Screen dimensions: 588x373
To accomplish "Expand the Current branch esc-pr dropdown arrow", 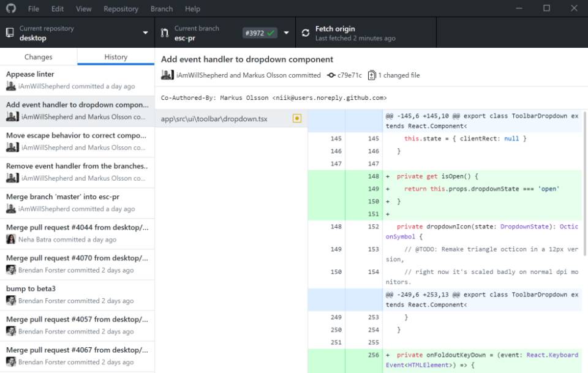I will point(286,32).
